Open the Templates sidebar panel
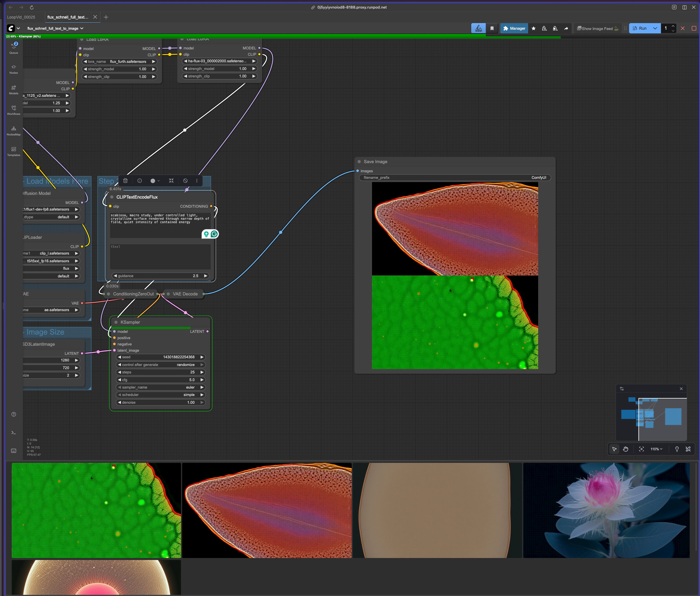 (x=14, y=151)
